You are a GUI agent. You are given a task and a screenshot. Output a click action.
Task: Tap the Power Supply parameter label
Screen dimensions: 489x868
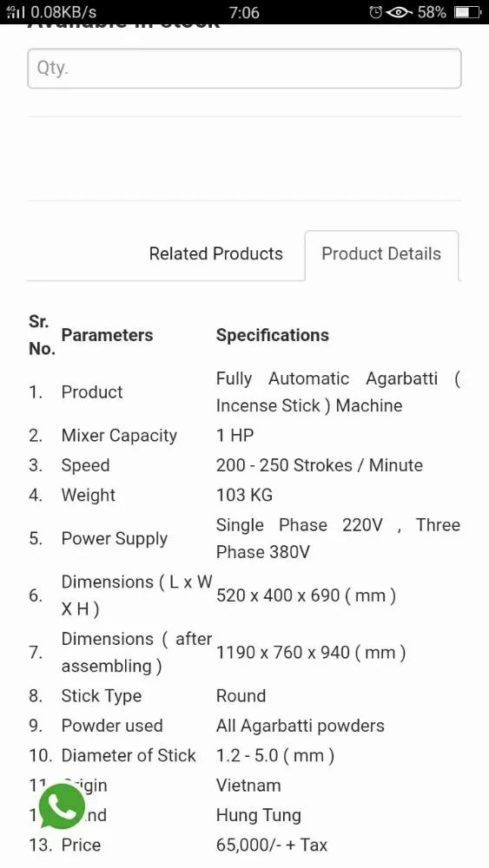114,539
